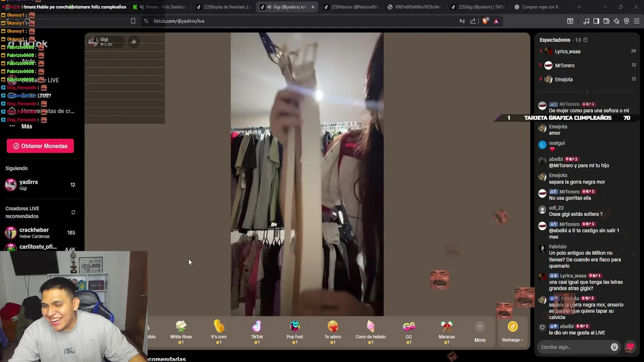This screenshot has height=362, width=644.
Task: Switch to (25)Fabrizio TikTok tab
Action: pos(351,7)
